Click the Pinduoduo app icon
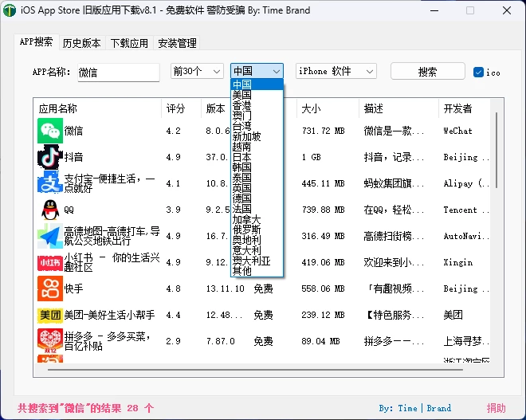Image resolution: width=526 pixels, height=420 pixels. [x=50, y=341]
